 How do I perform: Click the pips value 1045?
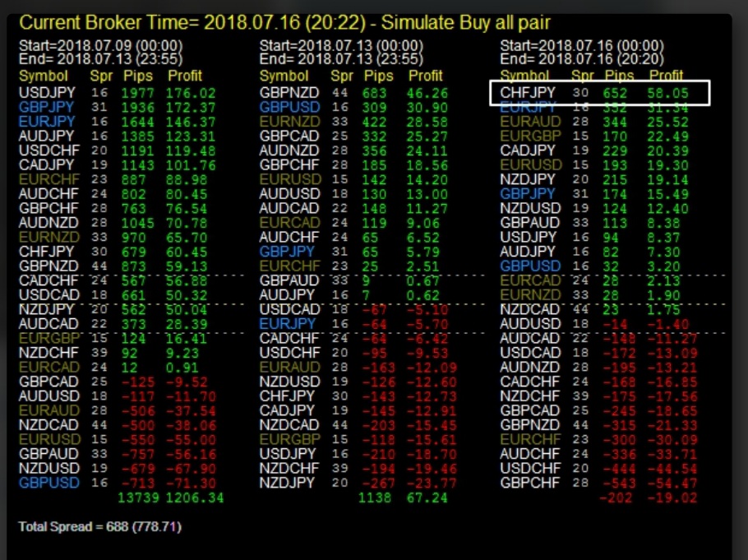(x=138, y=223)
